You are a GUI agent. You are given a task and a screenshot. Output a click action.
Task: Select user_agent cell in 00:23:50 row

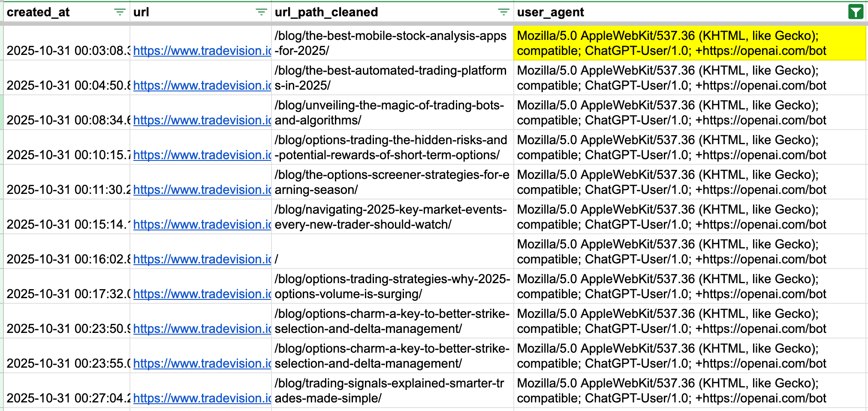pos(690,321)
